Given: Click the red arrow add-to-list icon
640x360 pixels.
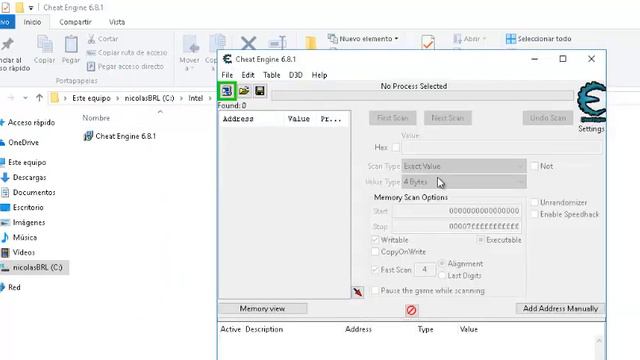Looking at the screenshot, I should click(x=358, y=292).
